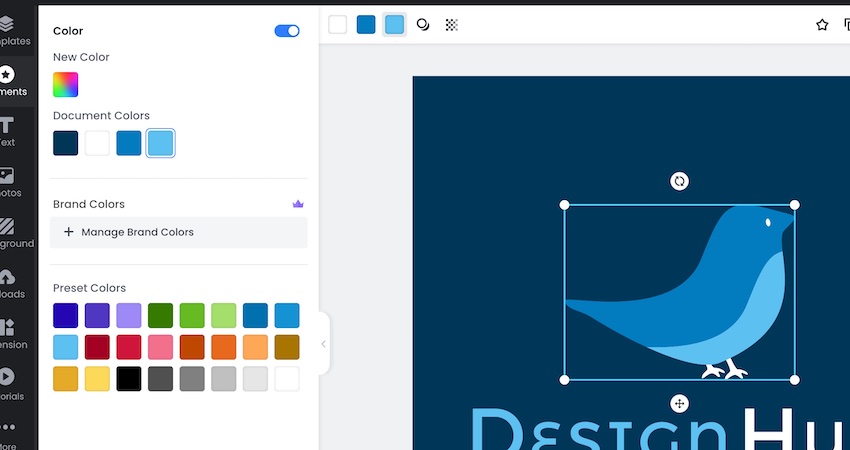This screenshot has width=850, height=450.
Task: Pick the dark green preset color
Action: point(160,316)
